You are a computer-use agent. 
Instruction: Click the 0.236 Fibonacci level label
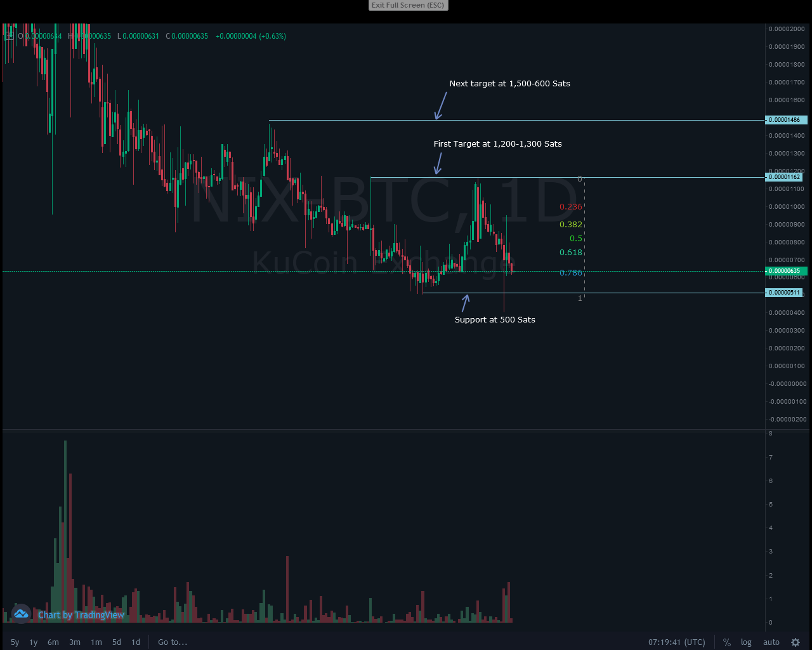(571, 207)
